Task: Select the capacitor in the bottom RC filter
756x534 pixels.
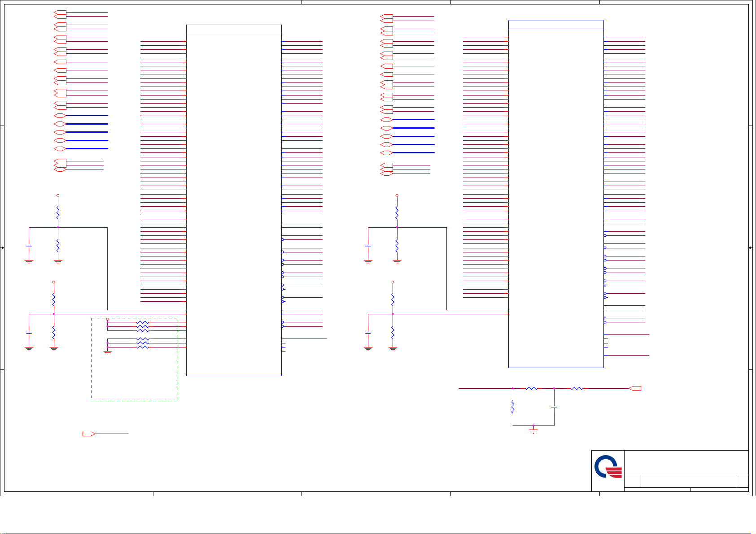Action: pyautogui.click(x=554, y=407)
